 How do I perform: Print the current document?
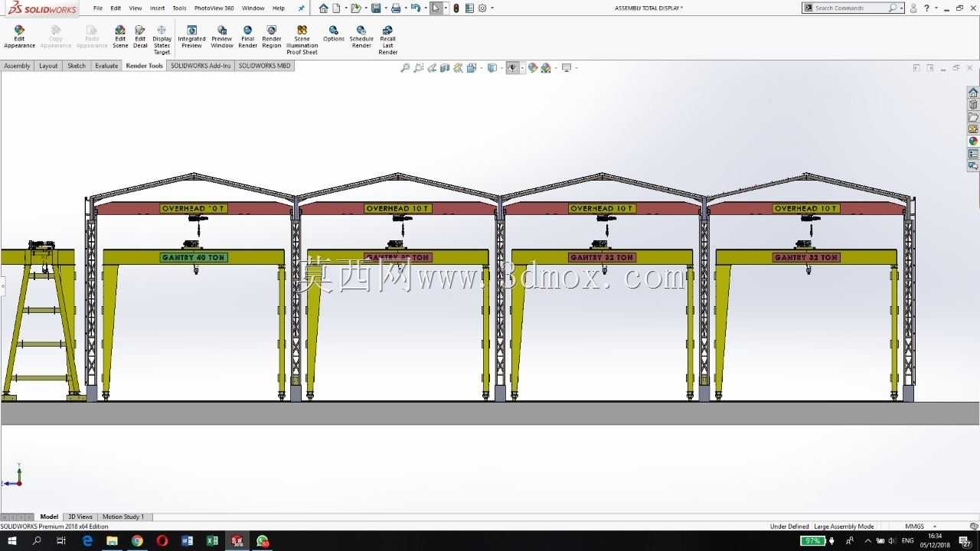pos(396,8)
